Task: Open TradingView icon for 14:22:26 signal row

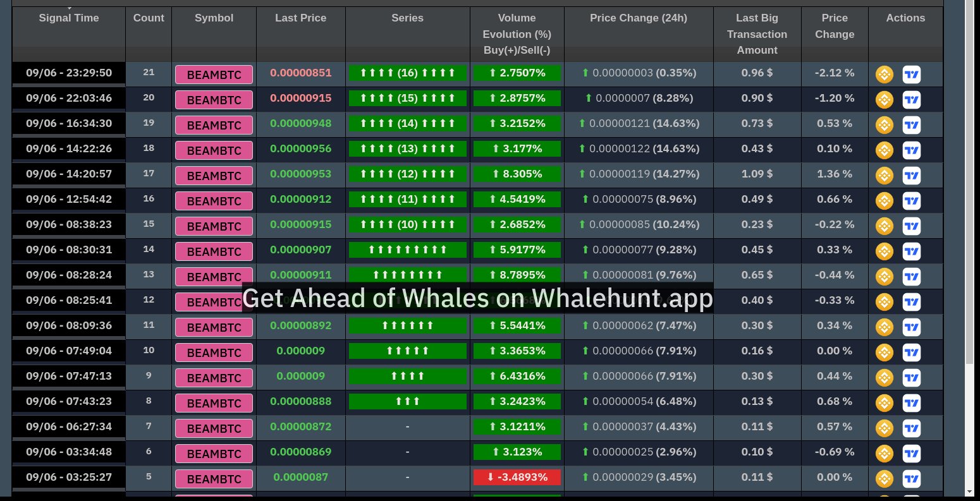Action: click(911, 150)
